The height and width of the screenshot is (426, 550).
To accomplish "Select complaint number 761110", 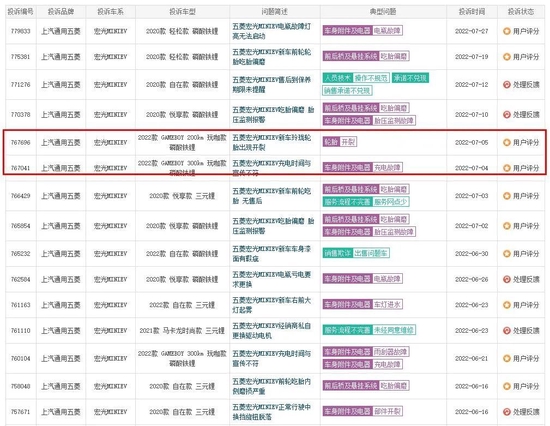I will [x=21, y=331].
